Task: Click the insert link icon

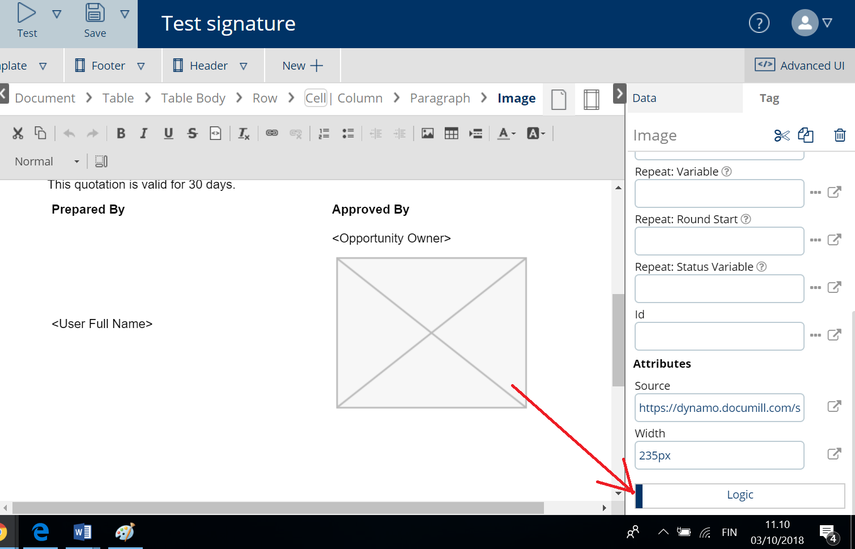Action: tap(271, 133)
